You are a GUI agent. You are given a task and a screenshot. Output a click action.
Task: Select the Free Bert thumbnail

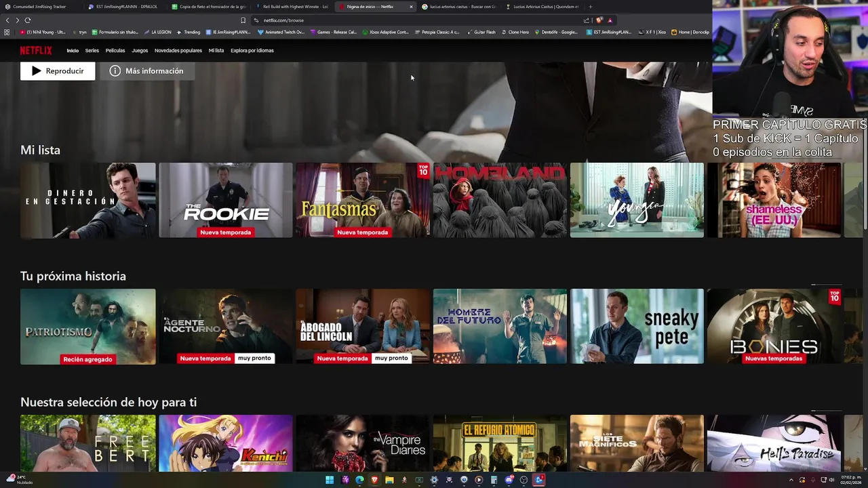coord(88,443)
